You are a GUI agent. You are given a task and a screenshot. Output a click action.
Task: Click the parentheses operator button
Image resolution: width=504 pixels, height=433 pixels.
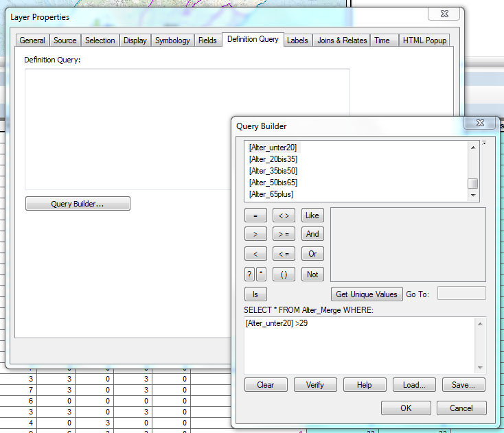284,274
